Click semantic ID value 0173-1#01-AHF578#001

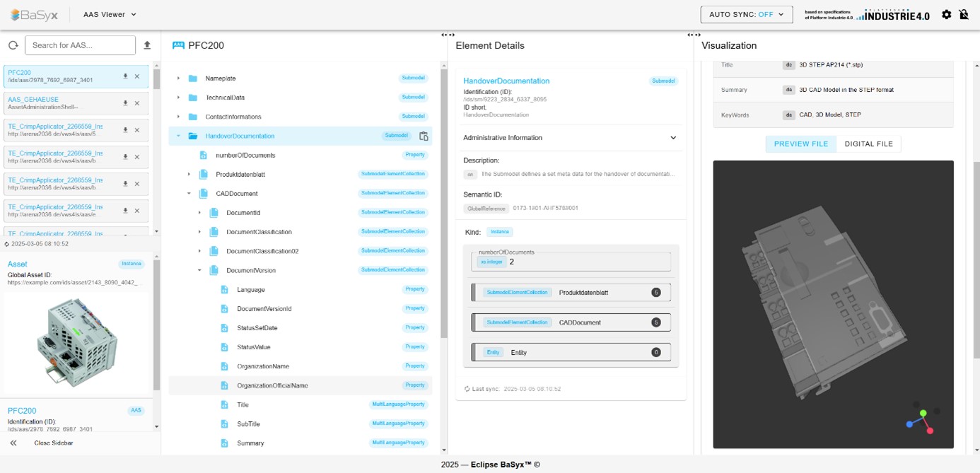[545, 209]
